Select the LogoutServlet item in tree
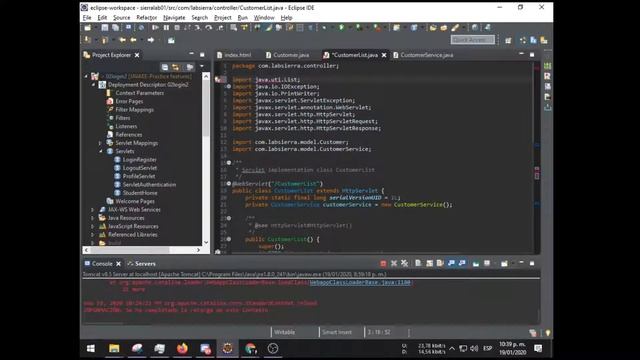The width and height of the screenshot is (640, 360). click(x=140, y=168)
